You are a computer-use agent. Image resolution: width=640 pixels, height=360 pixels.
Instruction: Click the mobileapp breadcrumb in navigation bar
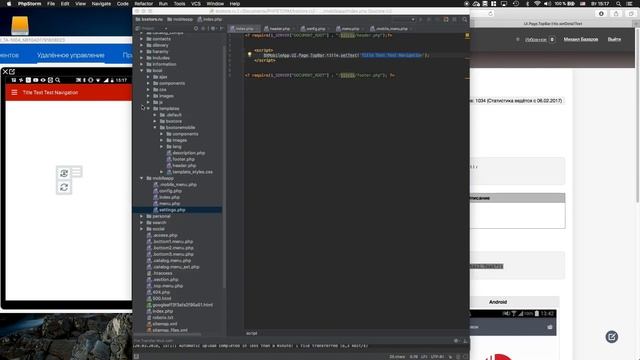(180, 19)
